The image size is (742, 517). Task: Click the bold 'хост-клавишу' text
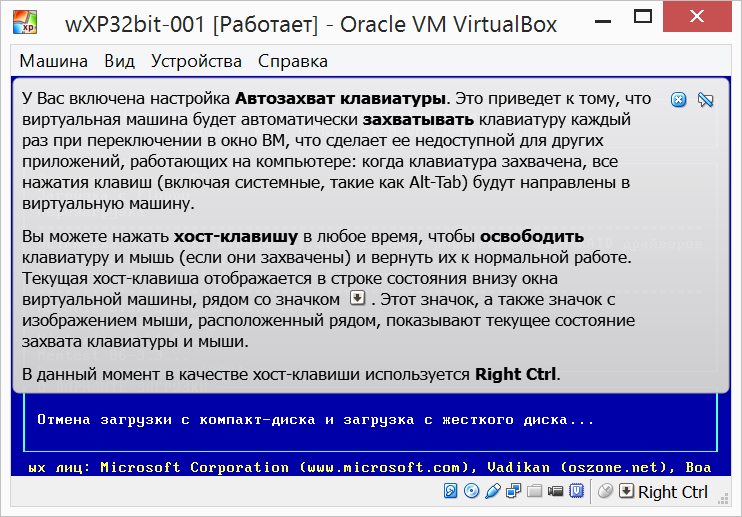(x=236, y=237)
